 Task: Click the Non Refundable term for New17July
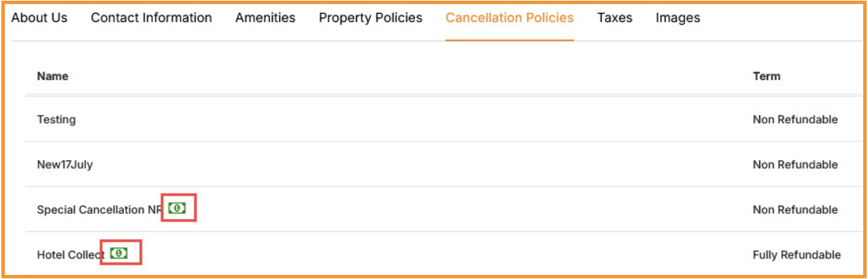coord(795,165)
